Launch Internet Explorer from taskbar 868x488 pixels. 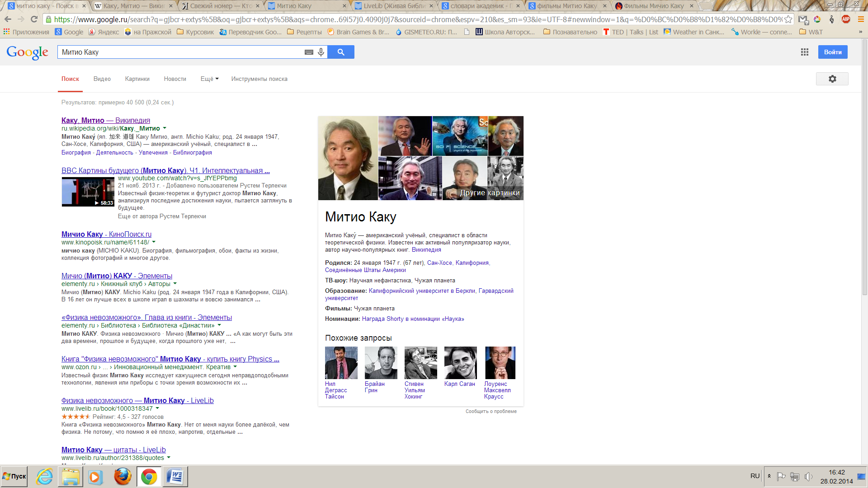coord(44,476)
